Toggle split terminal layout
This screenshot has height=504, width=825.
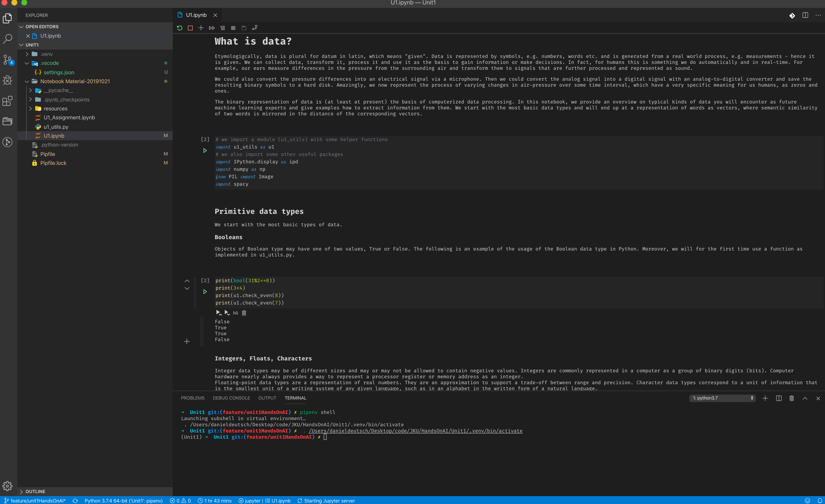coord(778,398)
